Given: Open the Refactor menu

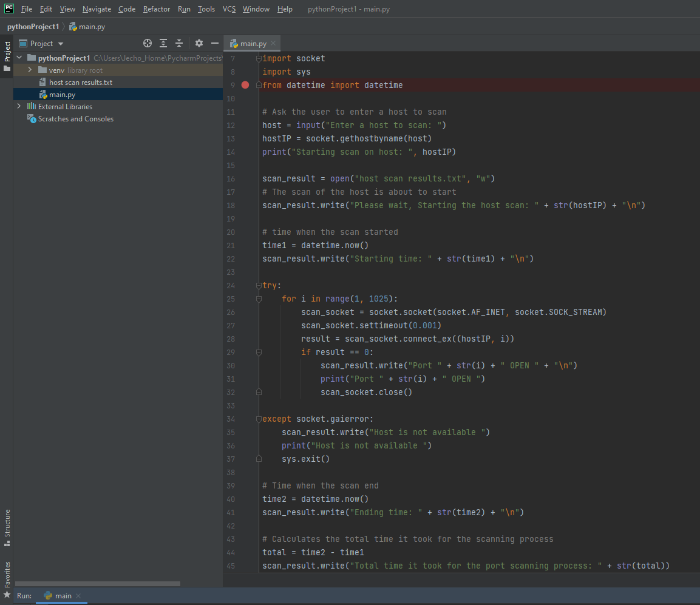Looking at the screenshot, I should pos(156,9).
